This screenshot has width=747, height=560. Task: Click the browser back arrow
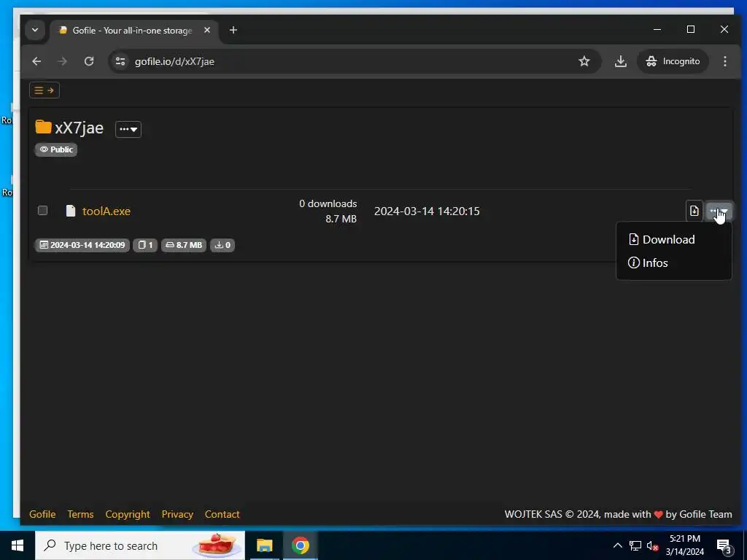click(x=36, y=61)
